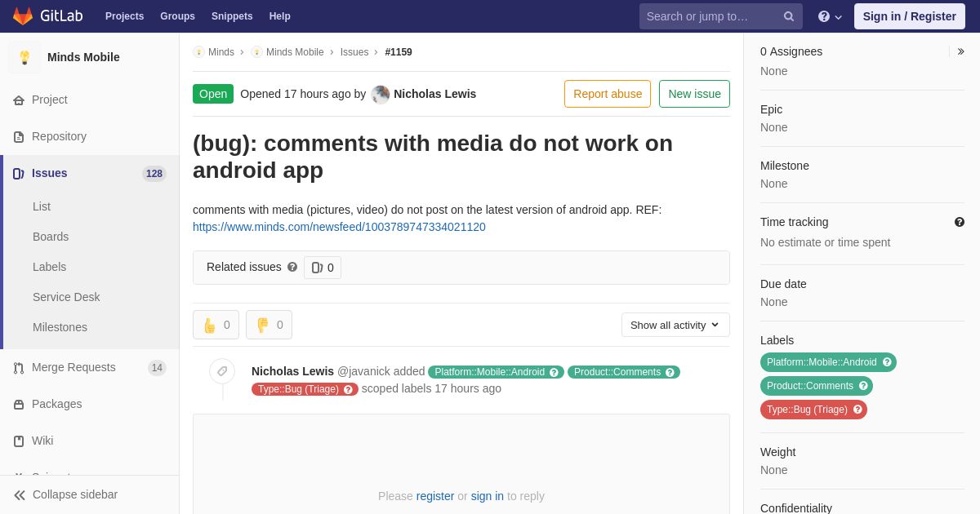The width and height of the screenshot is (980, 514).
Task: Select Boards under Issues
Action: point(51,237)
